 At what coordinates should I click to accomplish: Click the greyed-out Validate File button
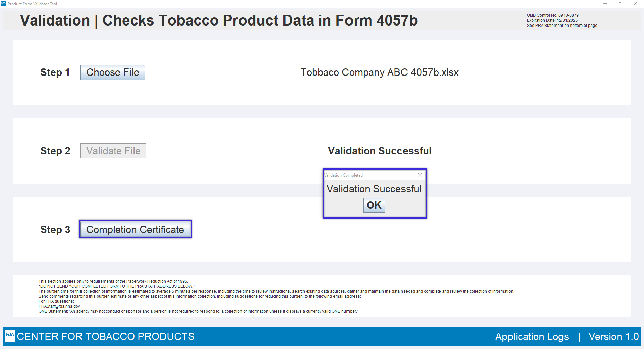pos(113,151)
